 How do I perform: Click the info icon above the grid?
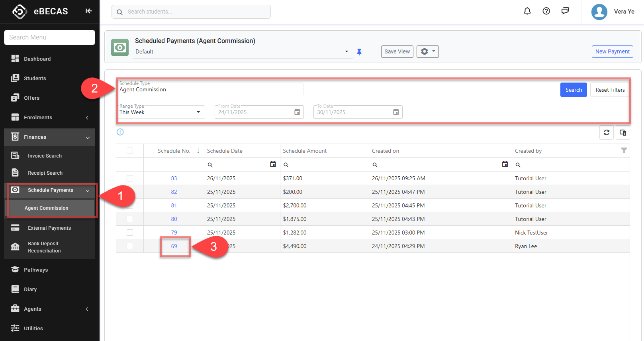point(120,132)
